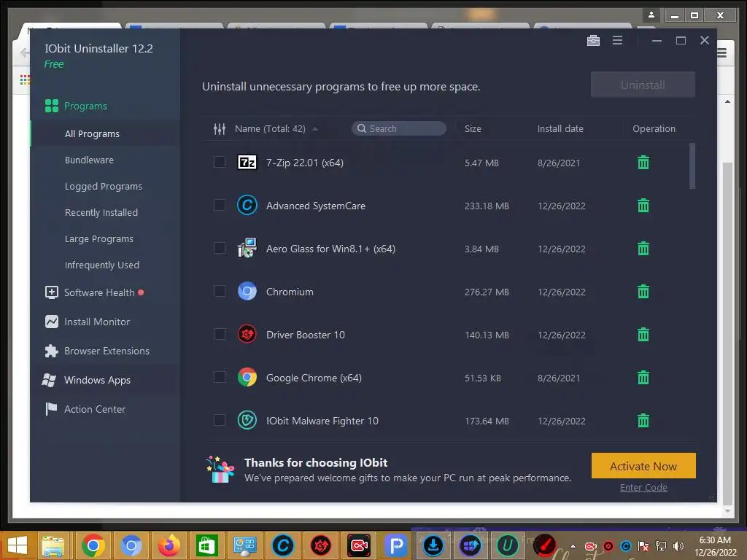Click the Name column sort arrow
This screenshot has width=747, height=560.
[315, 129]
